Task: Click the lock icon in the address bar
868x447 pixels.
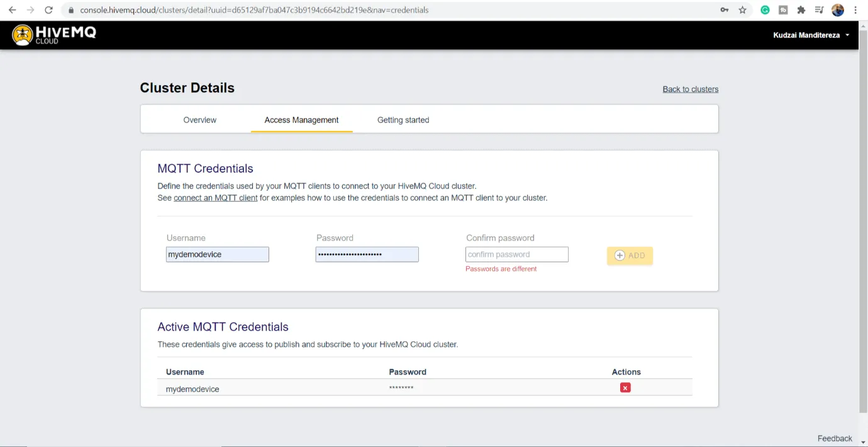Action: [70, 10]
